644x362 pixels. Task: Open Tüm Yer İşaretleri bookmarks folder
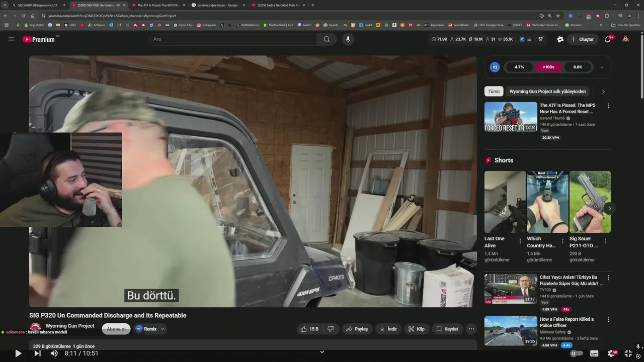625,25
